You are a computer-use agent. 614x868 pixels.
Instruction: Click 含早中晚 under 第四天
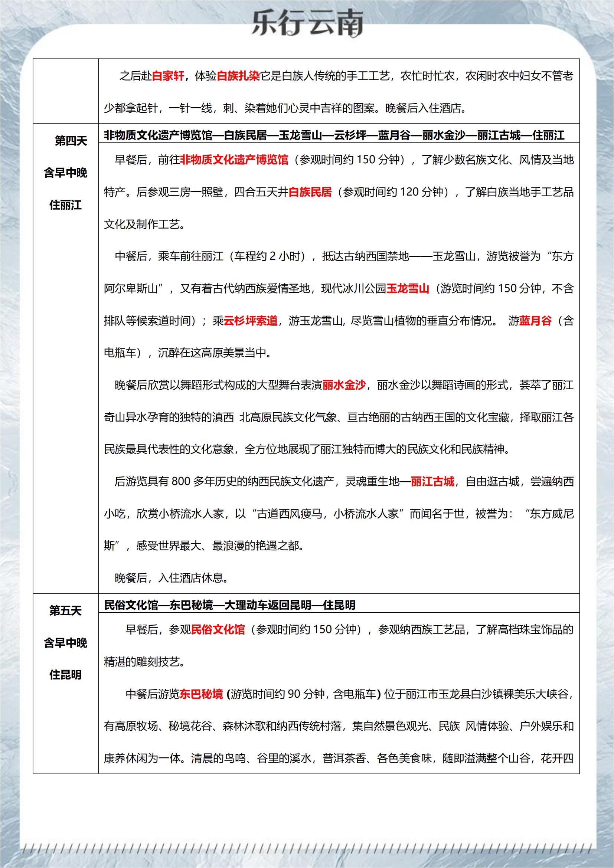pyautogui.click(x=66, y=173)
